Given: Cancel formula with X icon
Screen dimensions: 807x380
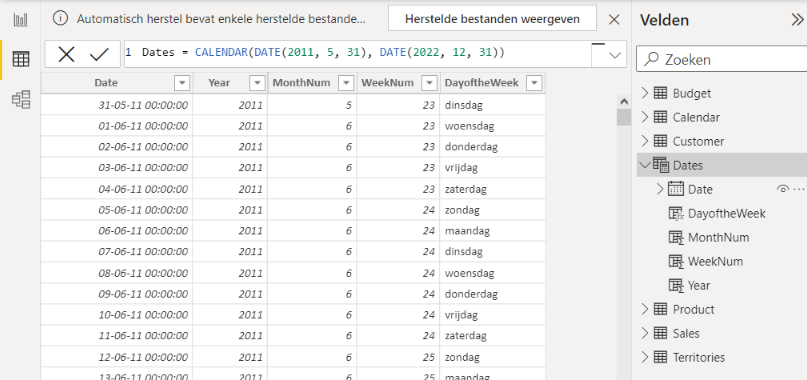Looking at the screenshot, I should (x=66, y=54).
